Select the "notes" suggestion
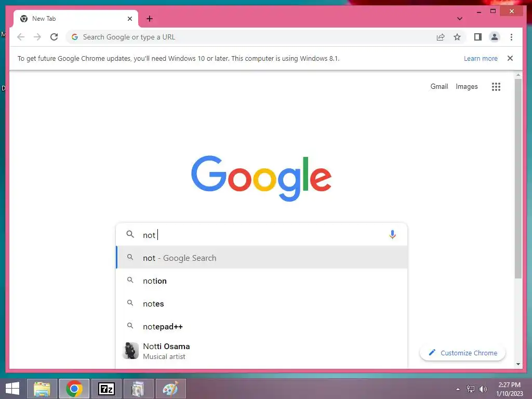532x399 pixels. 261,303
